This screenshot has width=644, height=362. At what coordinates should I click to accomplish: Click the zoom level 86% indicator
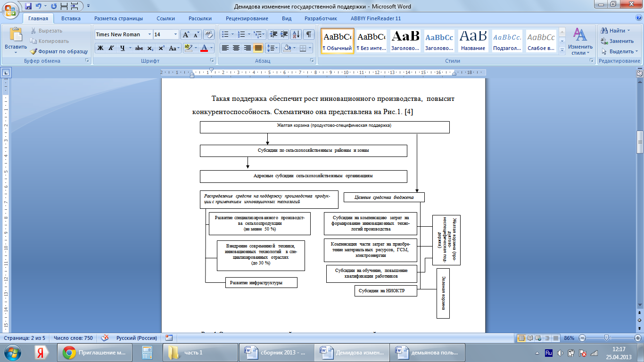pos(568,338)
